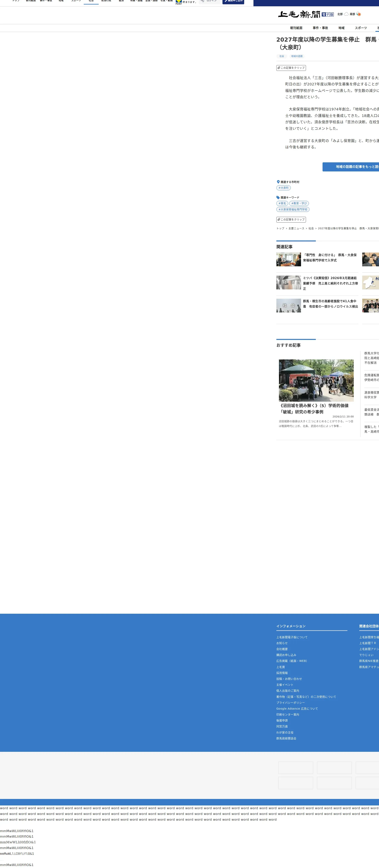Open the 沼田城 recommended article photo

tap(316, 380)
